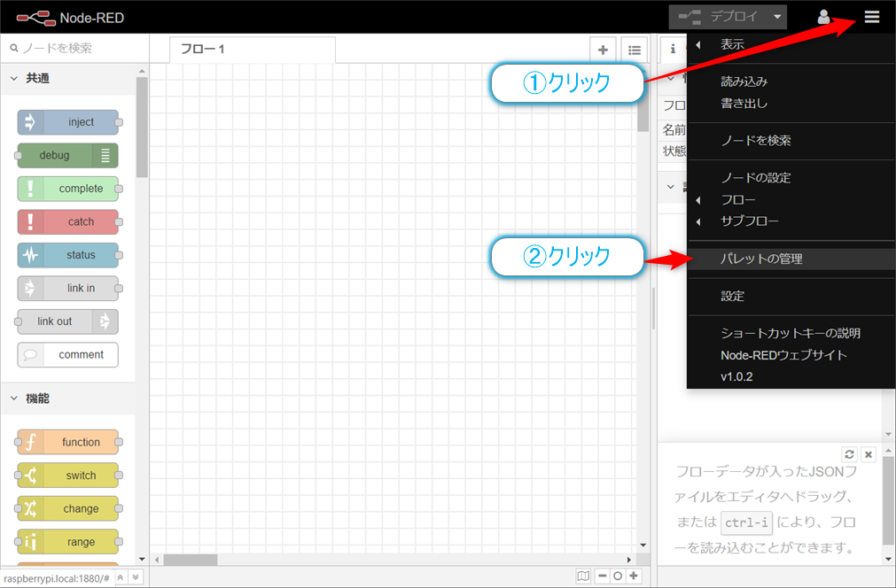This screenshot has height=588, width=896.
Task: Open the deploy options dropdown arrow
Action: point(777,17)
